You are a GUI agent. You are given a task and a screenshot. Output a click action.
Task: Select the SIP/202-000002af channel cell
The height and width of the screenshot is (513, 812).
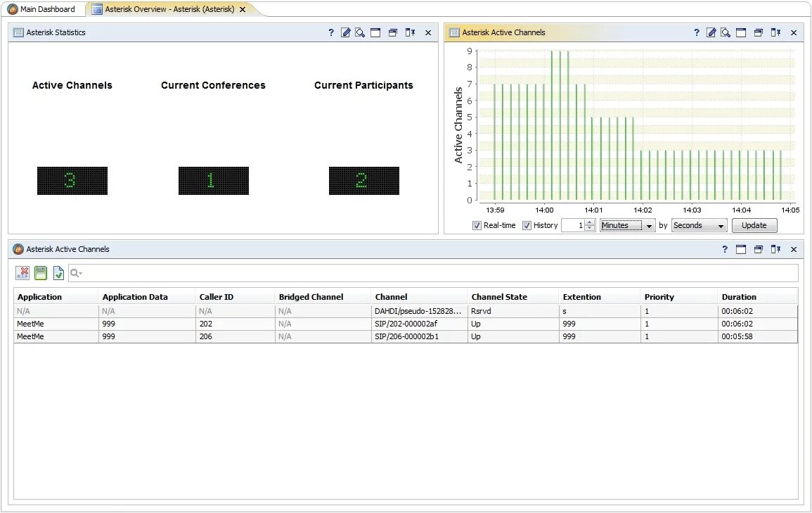tap(419, 324)
